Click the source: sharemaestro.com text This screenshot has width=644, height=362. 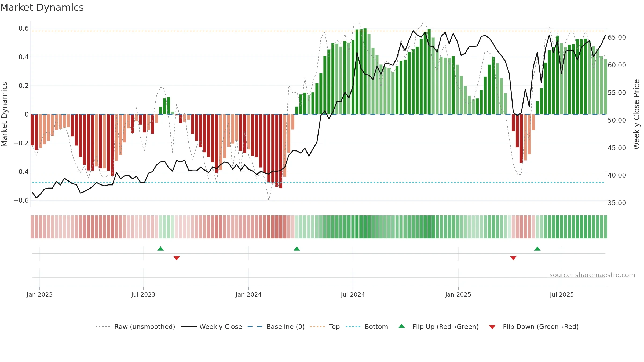[592, 275]
